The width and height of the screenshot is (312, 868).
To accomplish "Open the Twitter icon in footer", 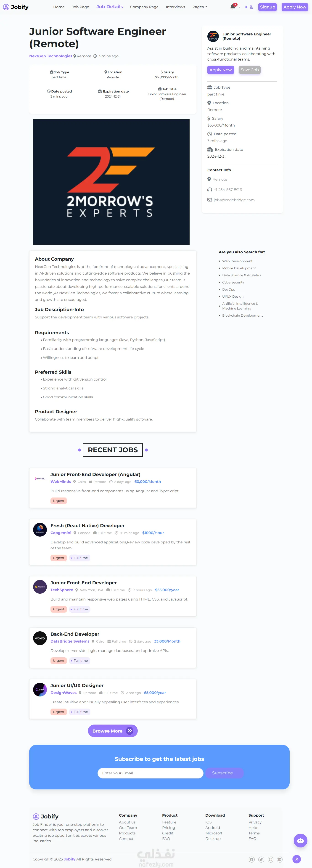I will click(261, 860).
